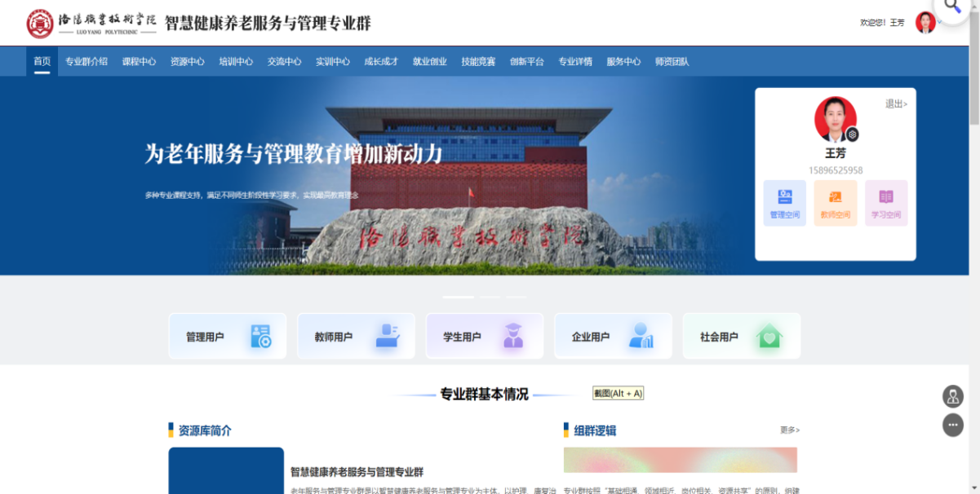Open the 学习空间 book icon
The height and width of the screenshot is (494, 980).
[885, 197]
